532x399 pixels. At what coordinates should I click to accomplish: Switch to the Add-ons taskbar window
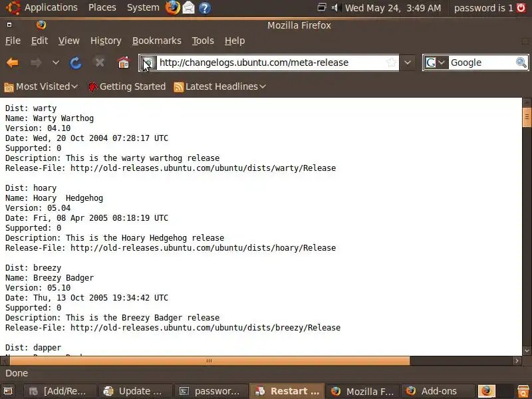[438, 391]
